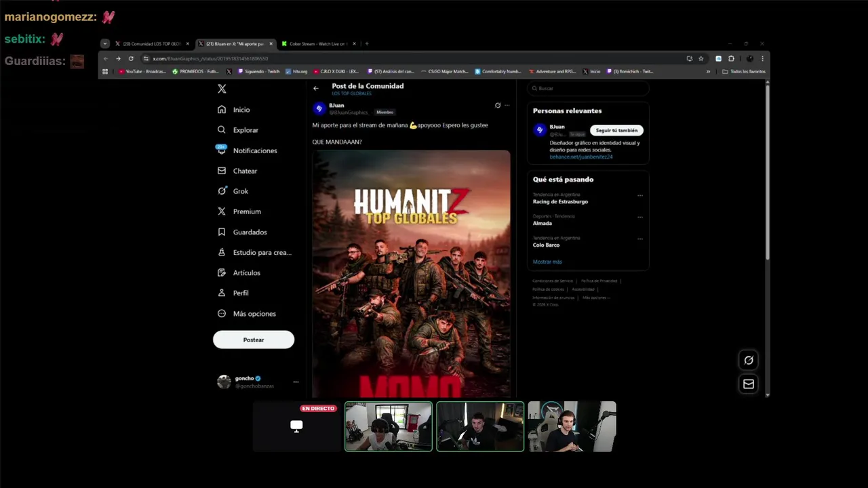Open Inicio in the X sidebar
Image resolution: width=868 pixels, height=488 pixels.
233,110
